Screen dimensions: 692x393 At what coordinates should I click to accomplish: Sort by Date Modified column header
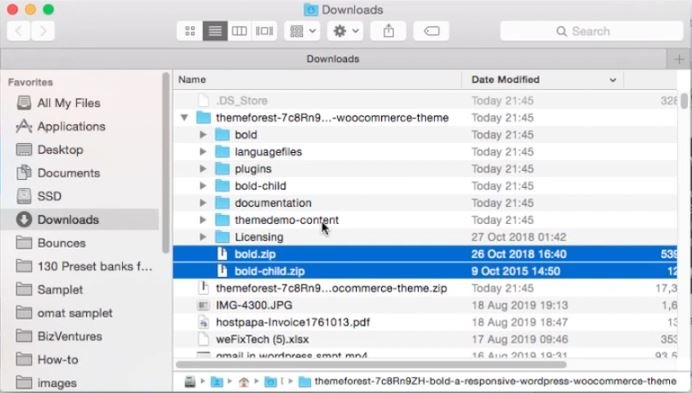click(x=542, y=79)
